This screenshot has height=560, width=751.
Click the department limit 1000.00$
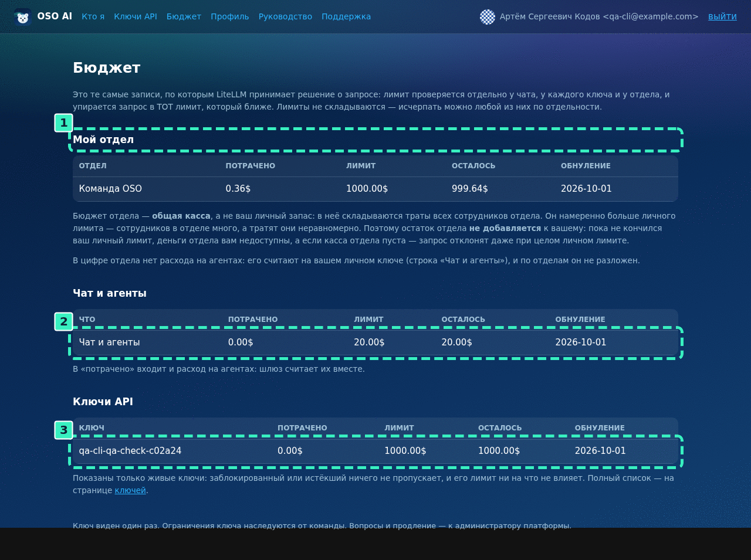point(367,189)
